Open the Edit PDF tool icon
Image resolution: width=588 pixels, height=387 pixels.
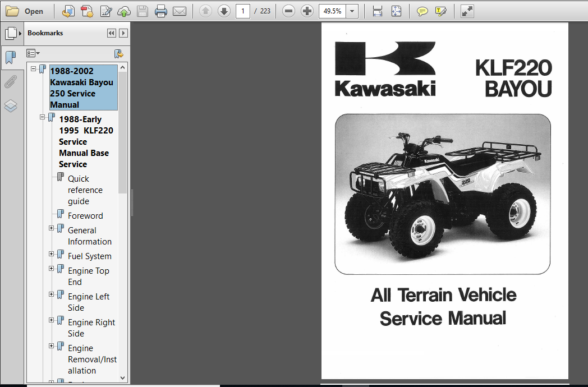tap(105, 11)
